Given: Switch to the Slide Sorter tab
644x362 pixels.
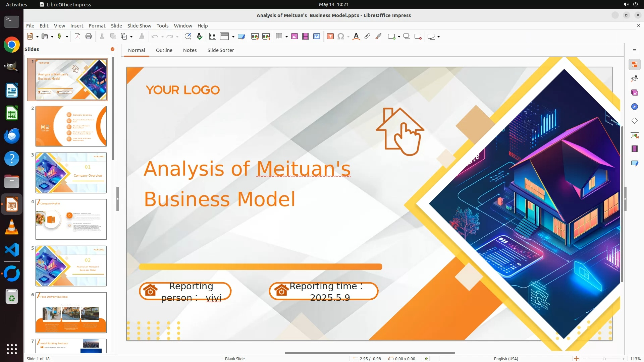Looking at the screenshot, I should [x=220, y=50].
